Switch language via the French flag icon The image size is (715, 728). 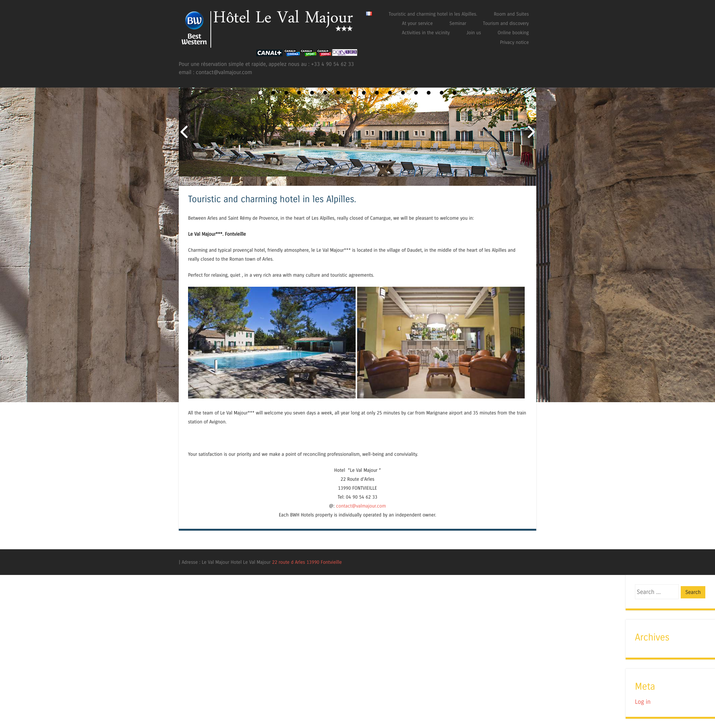(369, 13)
